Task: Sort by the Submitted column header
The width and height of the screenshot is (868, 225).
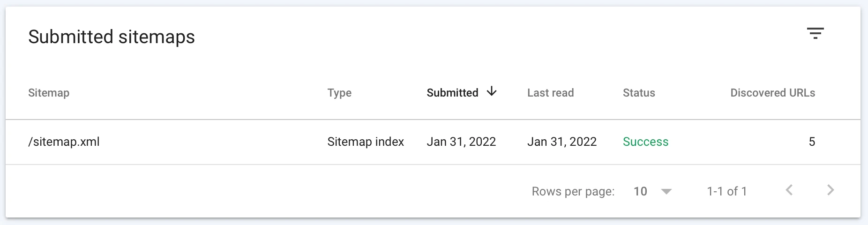Action: [452, 93]
